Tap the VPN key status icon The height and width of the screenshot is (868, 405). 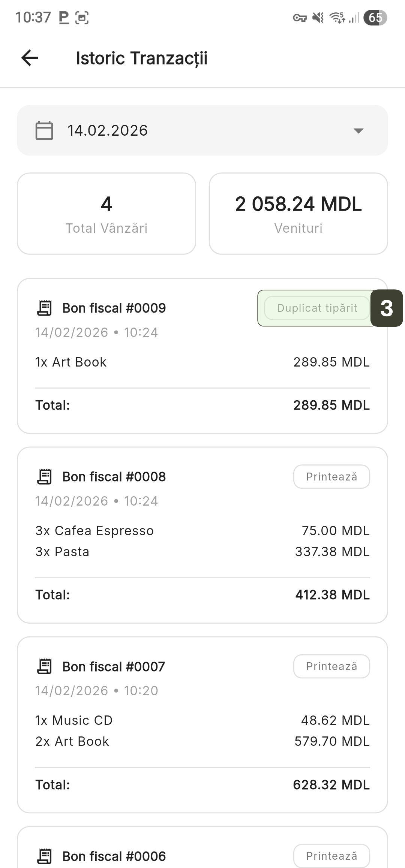coord(300,18)
